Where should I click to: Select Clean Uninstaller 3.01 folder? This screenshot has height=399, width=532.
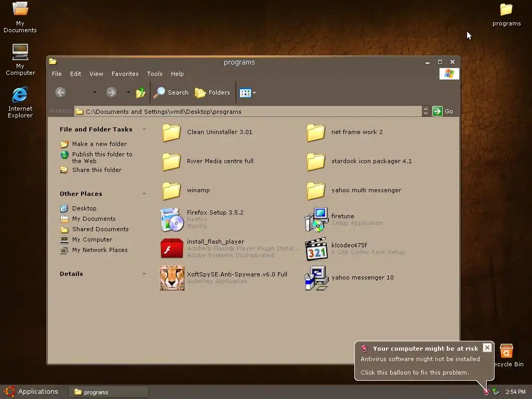[x=207, y=132]
